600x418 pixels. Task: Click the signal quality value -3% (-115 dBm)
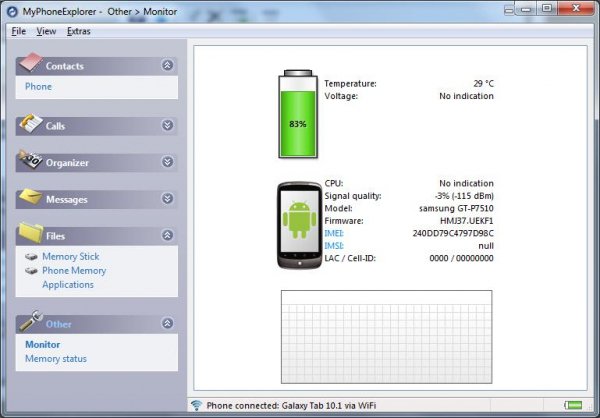pos(464,196)
